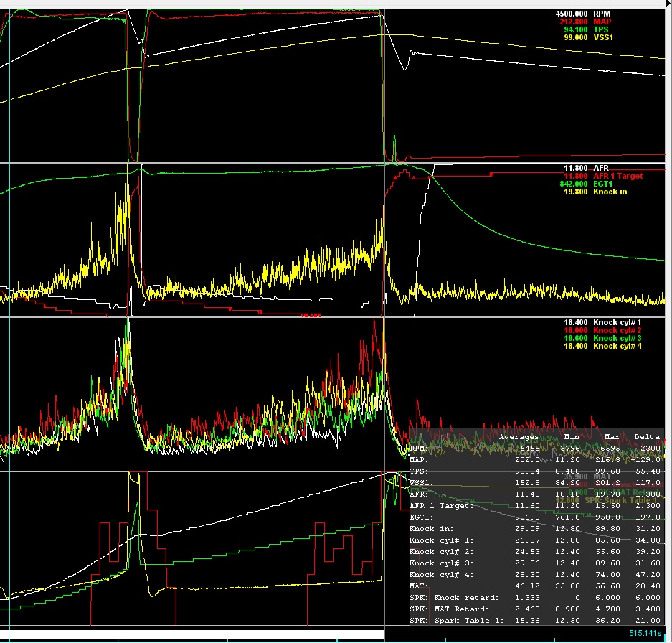Click the Min column header in statistics panel
Screen dimensions: 672x643
(572, 436)
